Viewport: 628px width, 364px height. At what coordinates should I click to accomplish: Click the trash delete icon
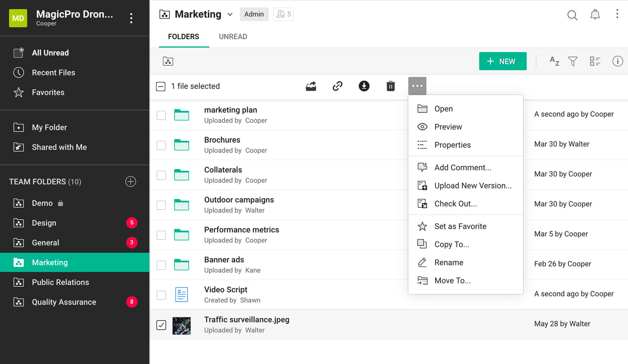point(390,86)
